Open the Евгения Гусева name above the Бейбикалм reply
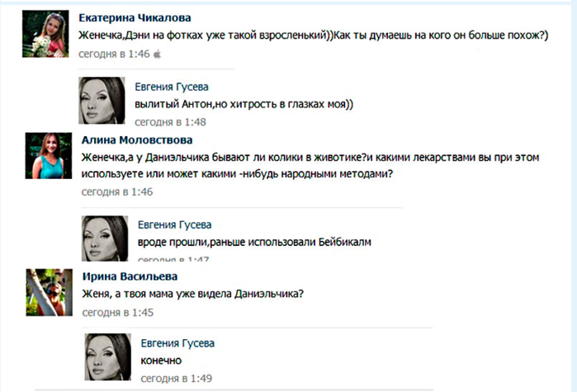The width and height of the screenshot is (577, 392). [x=175, y=224]
